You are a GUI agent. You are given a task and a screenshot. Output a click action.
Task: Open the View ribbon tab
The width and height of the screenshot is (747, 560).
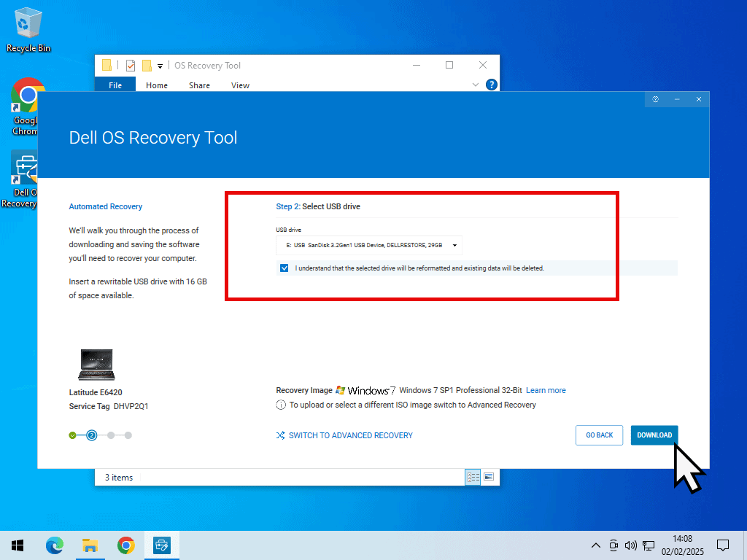(240, 85)
